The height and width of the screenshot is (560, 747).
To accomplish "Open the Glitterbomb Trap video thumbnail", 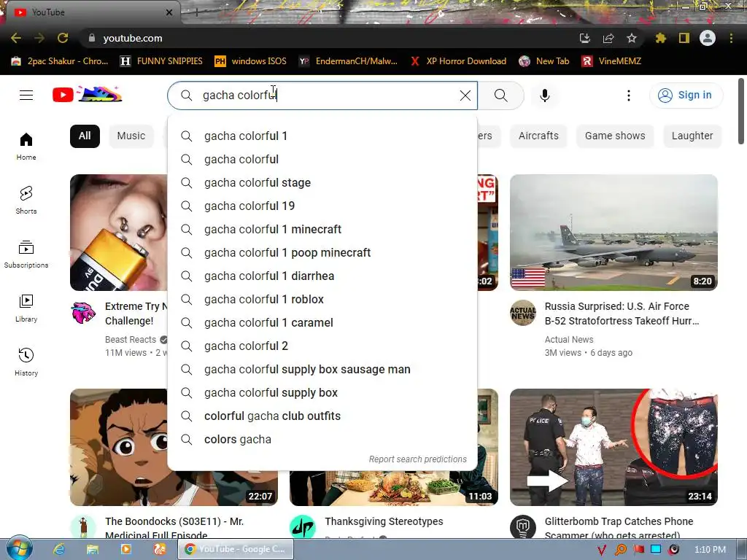I will click(x=614, y=447).
